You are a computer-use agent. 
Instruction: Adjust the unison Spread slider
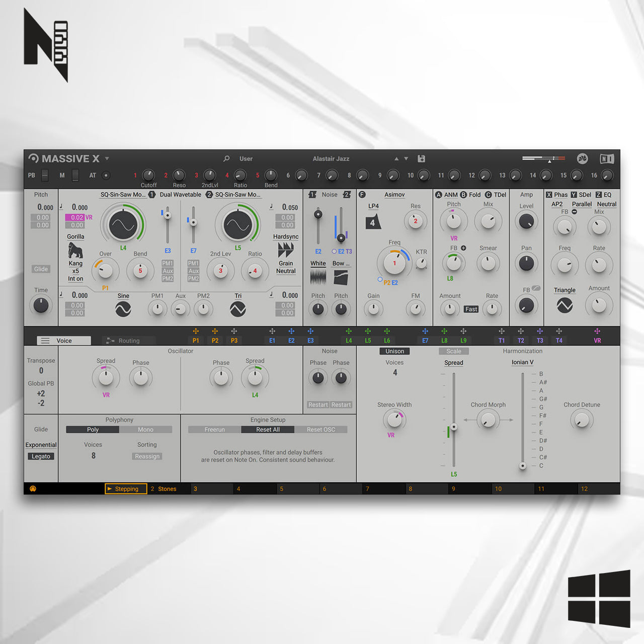coord(453,427)
